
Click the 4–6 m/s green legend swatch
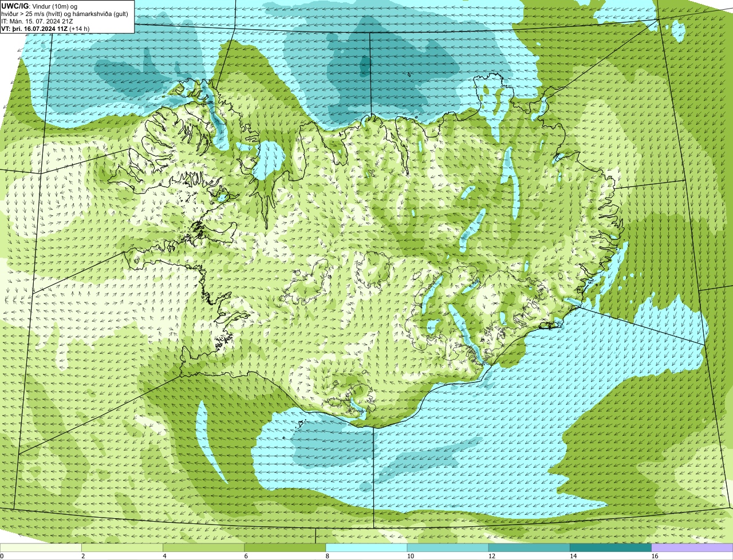(203, 548)
